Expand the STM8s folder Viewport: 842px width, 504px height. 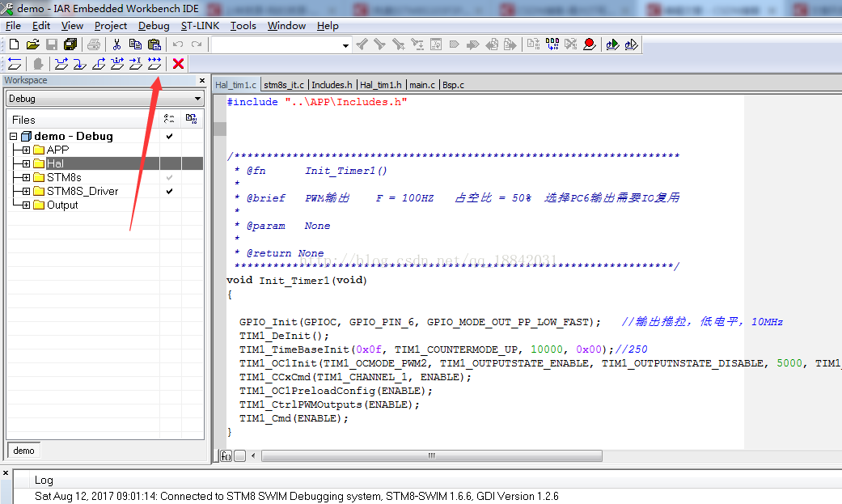coord(26,177)
